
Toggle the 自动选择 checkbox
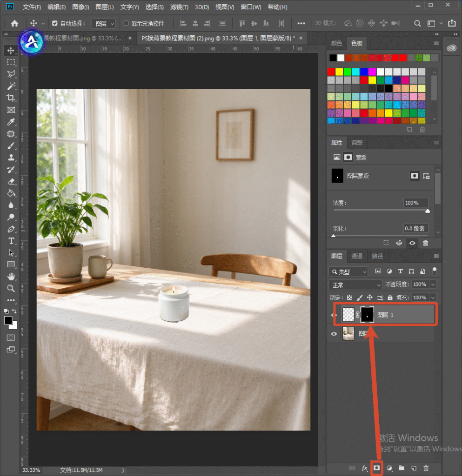(55, 23)
